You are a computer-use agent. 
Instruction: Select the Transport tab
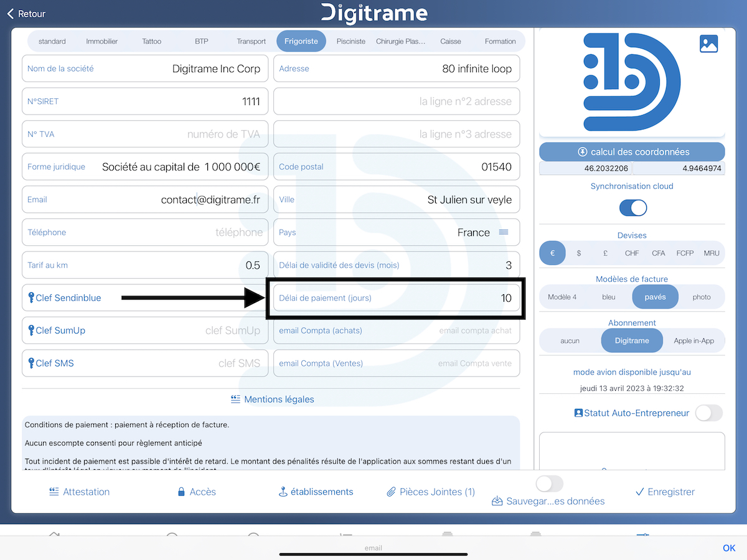(x=251, y=41)
